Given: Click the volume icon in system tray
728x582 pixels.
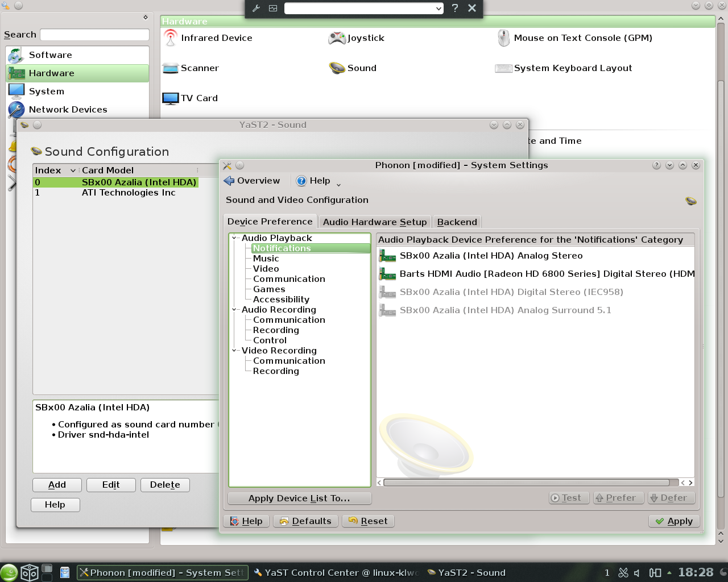Looking at the screenshot, I should 637,572.
